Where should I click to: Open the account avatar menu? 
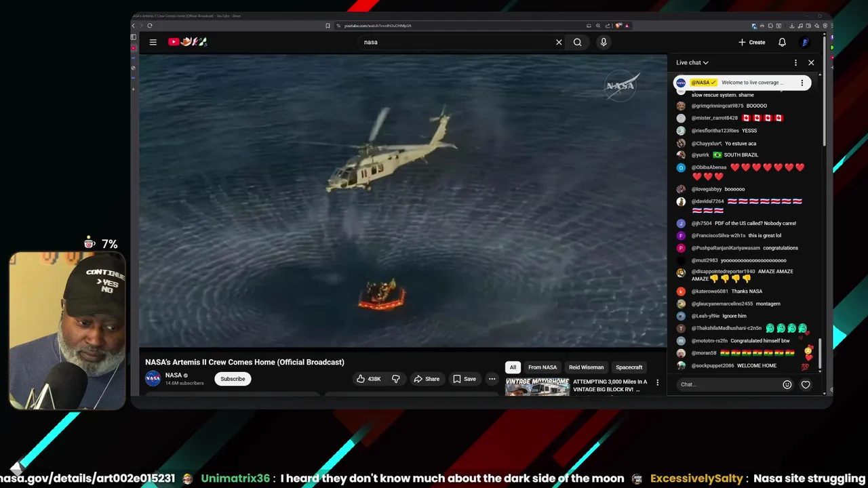coord(805,42)
